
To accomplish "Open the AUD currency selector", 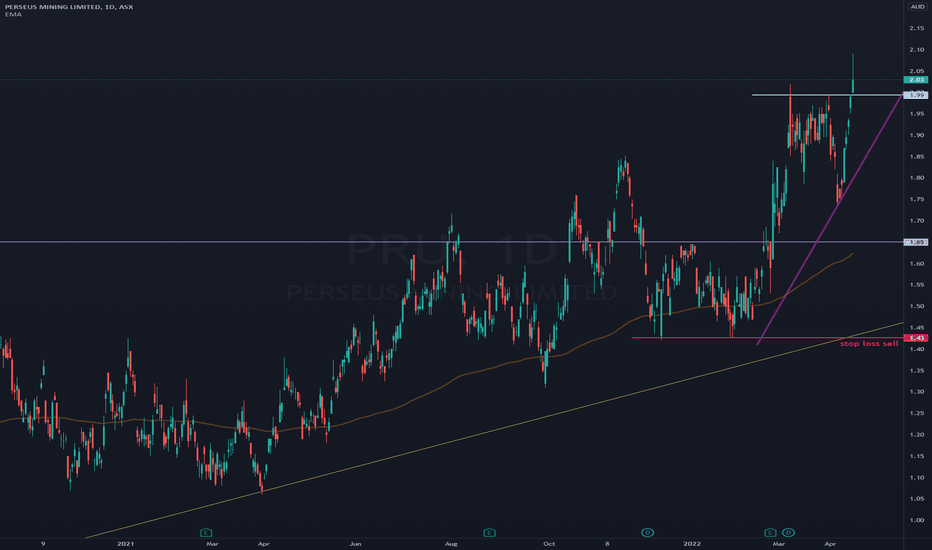I will pyautogui.click(x=917, y=7).
